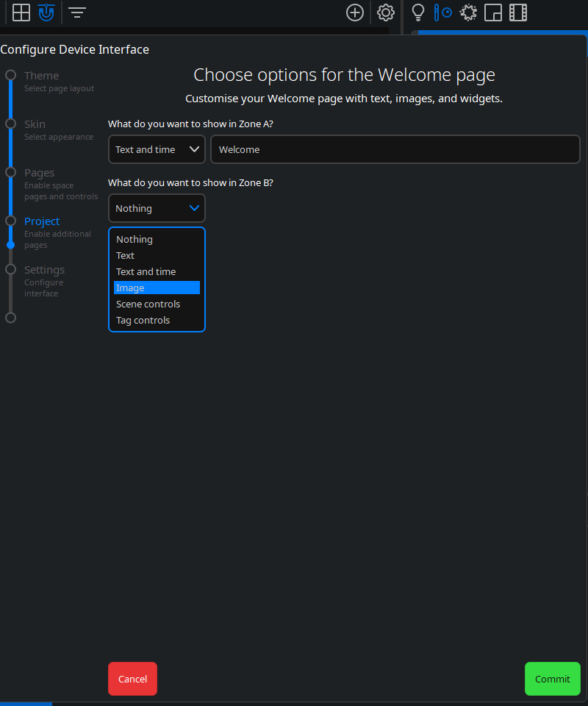Click the split-square panel icon in the toolbar

493,13
